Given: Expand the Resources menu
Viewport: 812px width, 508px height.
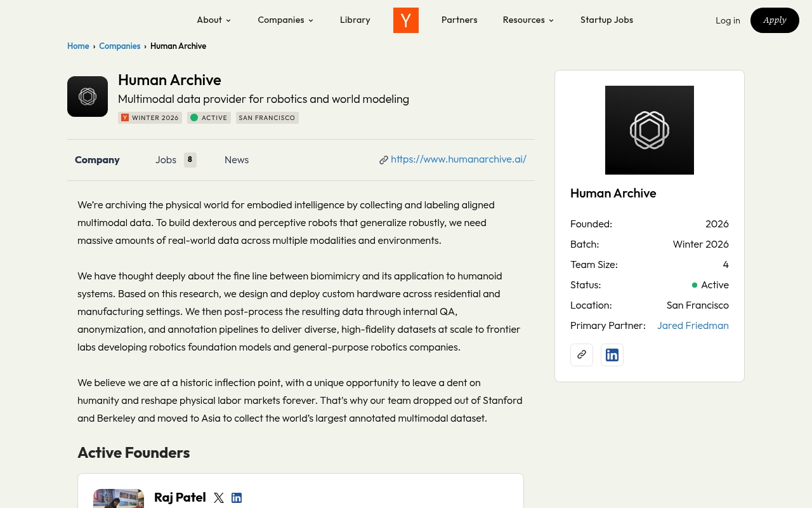Looking at the screenshot, I should 528,20.
